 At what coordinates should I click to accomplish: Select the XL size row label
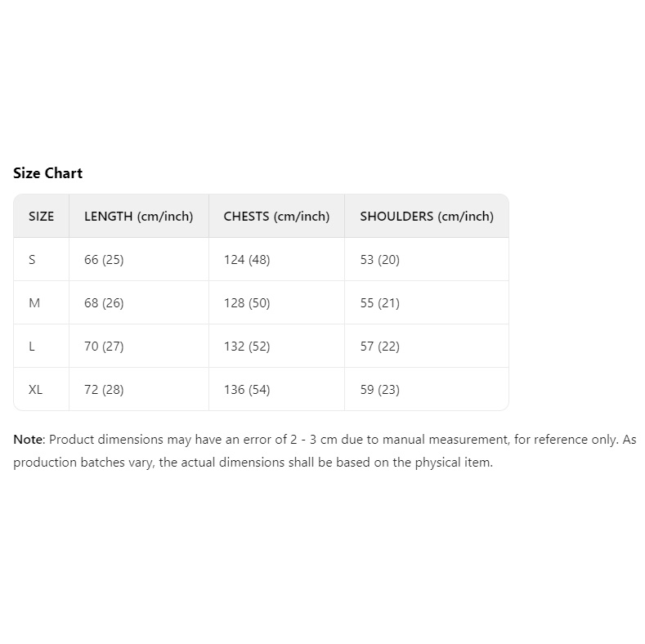(36, 390)
